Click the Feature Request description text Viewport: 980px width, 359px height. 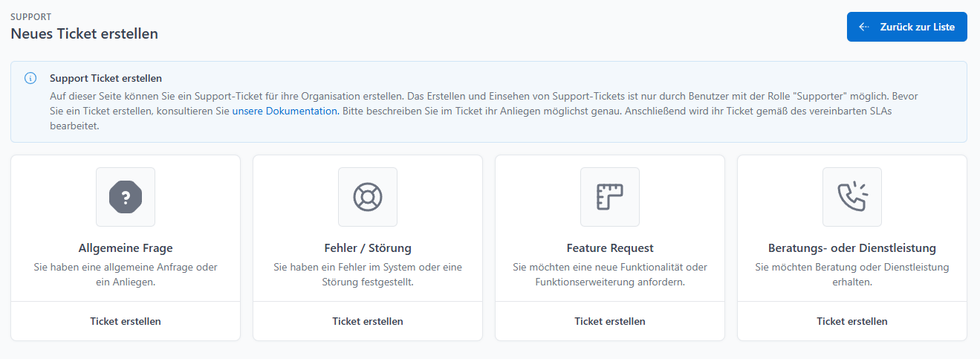(x=610, y=274)
